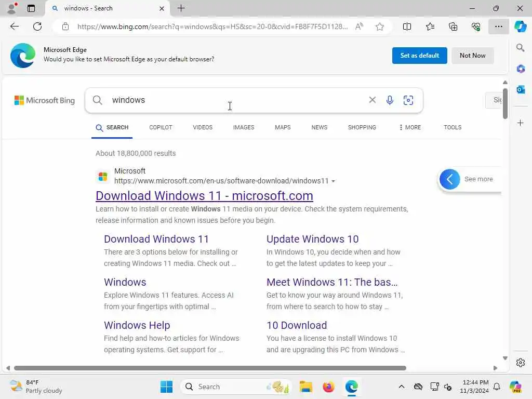Switch to the SHOPPING tab

(362, 128)
